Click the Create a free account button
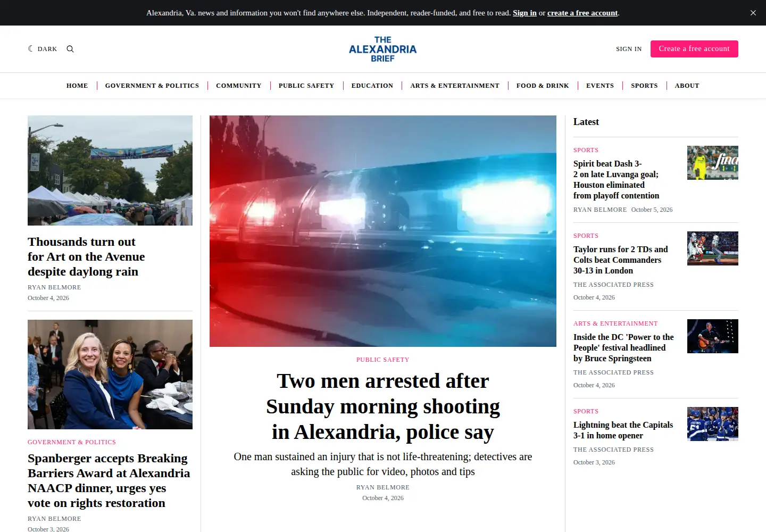766x532 pixels. [694, 49]
